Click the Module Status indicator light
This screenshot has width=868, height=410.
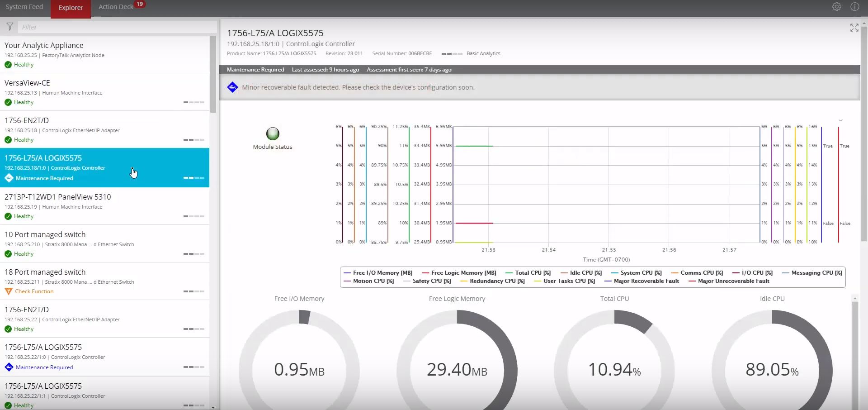click(273, 134)
